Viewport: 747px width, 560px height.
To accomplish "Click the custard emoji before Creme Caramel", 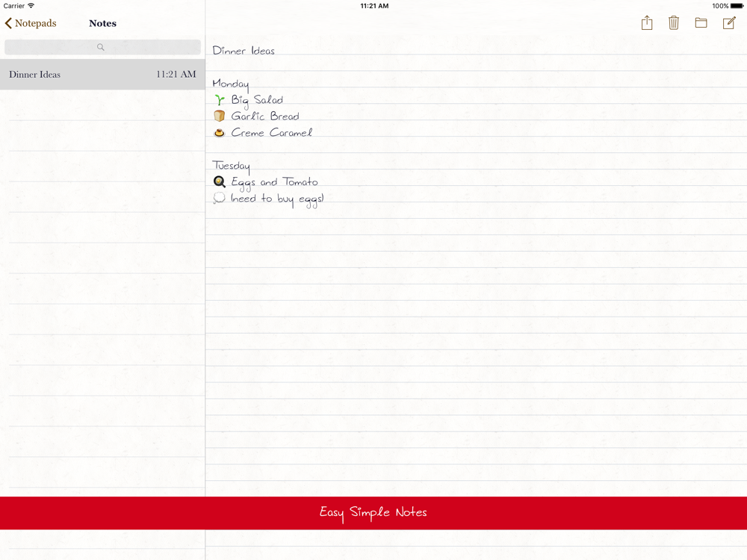I will coord(219,132).
